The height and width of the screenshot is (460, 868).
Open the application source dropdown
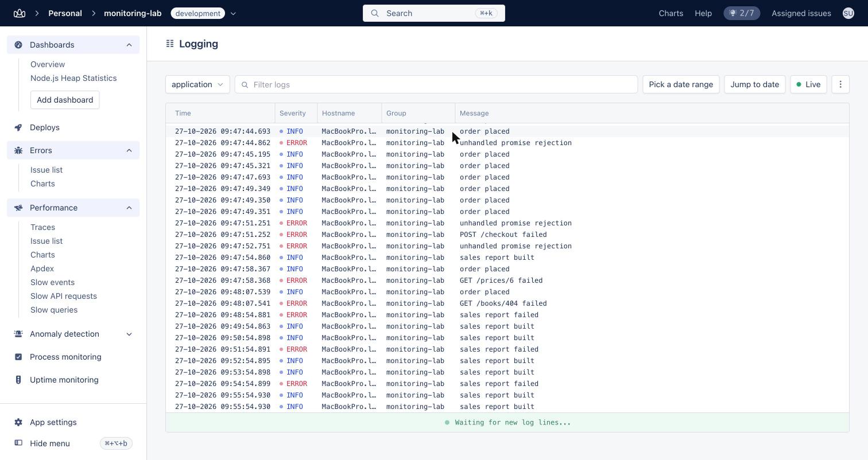pyautogui.click(x=197, y=84)
